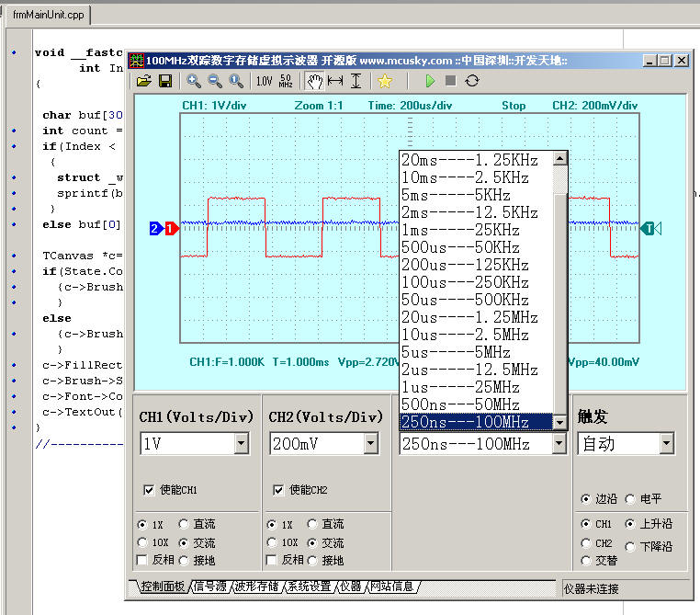Zoom out with the minus magnifier icon

(x=215, y=81)
